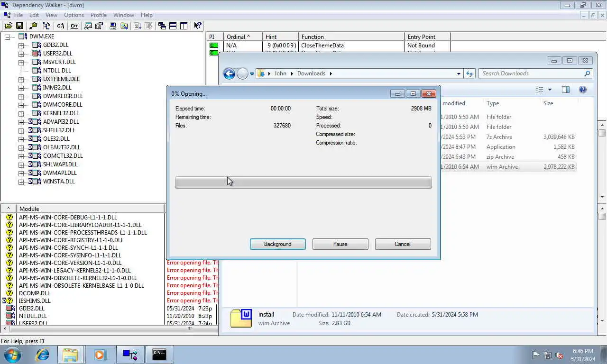Click the Explorer address bar refresh icon
607x364 pixels.
coord(469,73)
